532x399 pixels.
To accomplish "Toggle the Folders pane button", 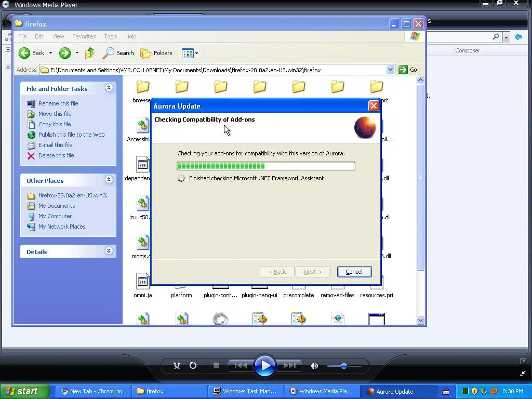I will 156,53.
